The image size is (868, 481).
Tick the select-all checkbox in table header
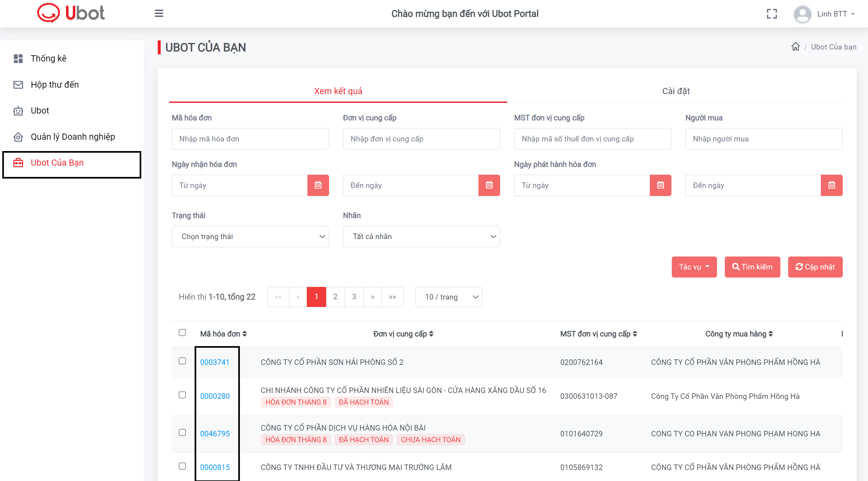point(182,332)
